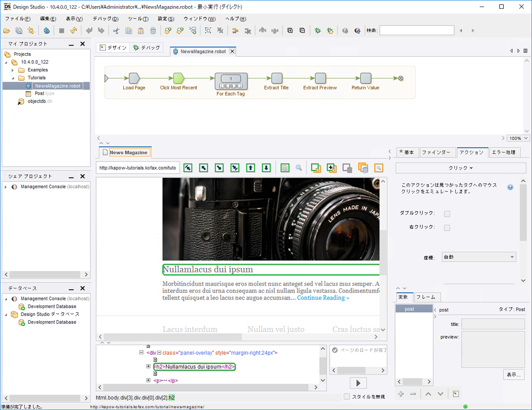Tick the スタイルを無視 checkbox
Image resolution: width=532 pixels, height=410 pixels.
coord(347,397)
